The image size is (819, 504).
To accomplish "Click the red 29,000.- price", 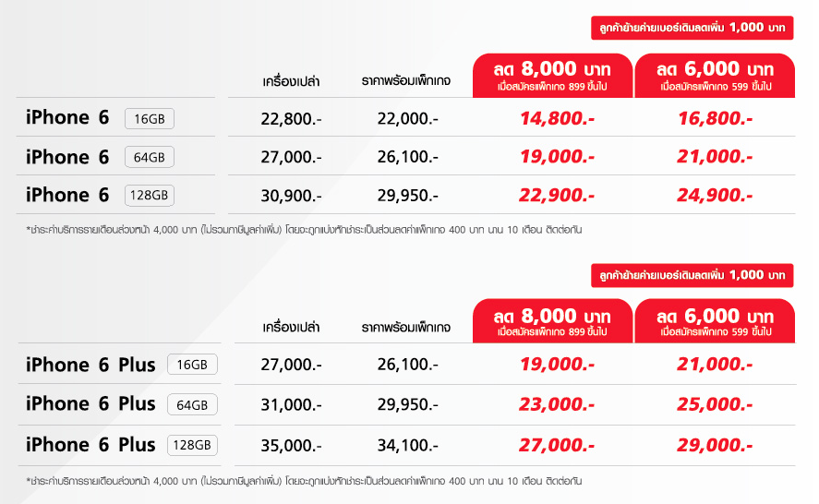I will [715, 445].
